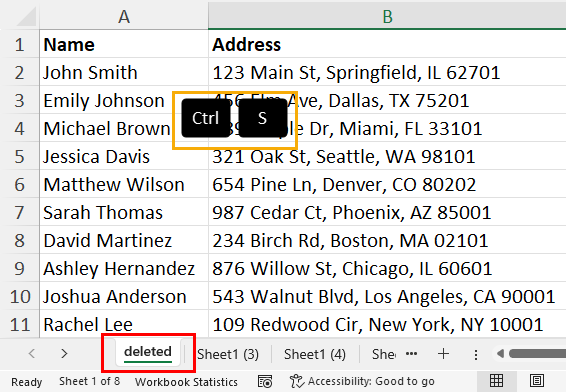This screenshot has height=392, width=566.
Task: Select the Michael Brown cell
Action: [x=124, y=129]
